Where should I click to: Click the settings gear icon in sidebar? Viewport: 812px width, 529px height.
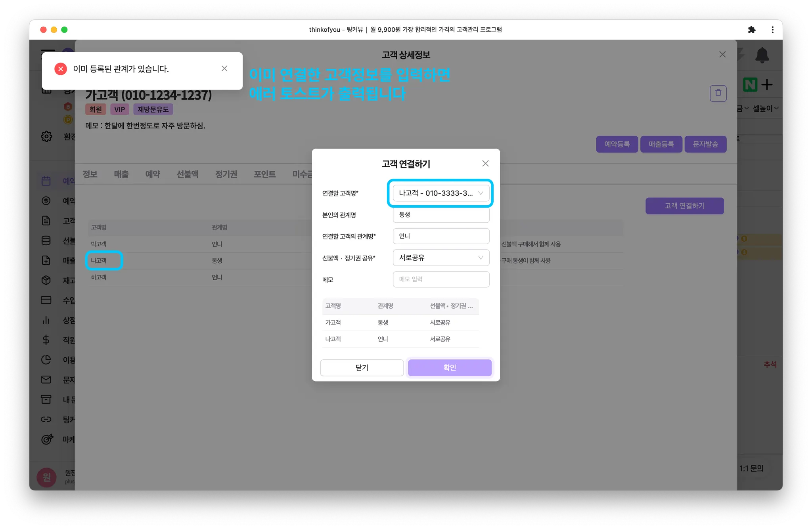(46, 136)
